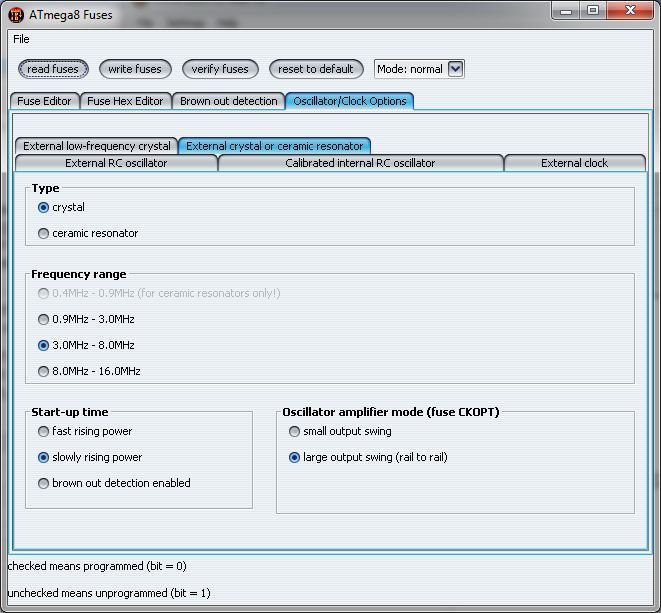Click the read fuses button
661x613 pixels.
pyautogui.click(x=53, y=69)
